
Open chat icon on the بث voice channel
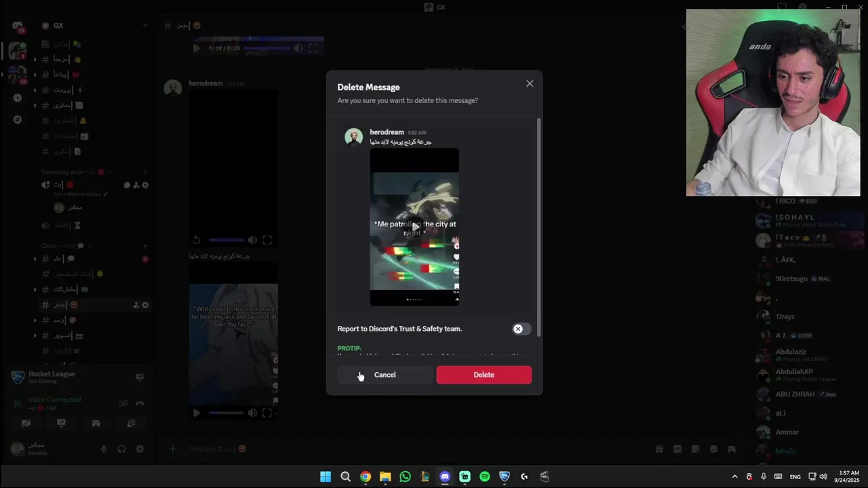pos(127,185)
